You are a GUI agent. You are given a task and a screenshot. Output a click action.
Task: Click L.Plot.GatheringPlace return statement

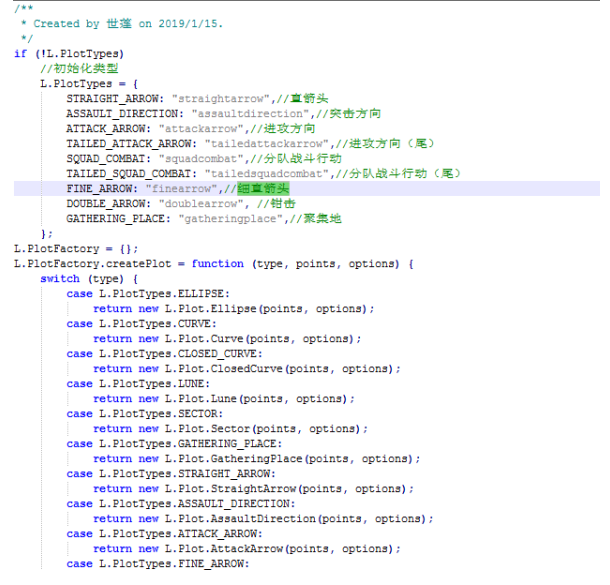coord(257,459)
